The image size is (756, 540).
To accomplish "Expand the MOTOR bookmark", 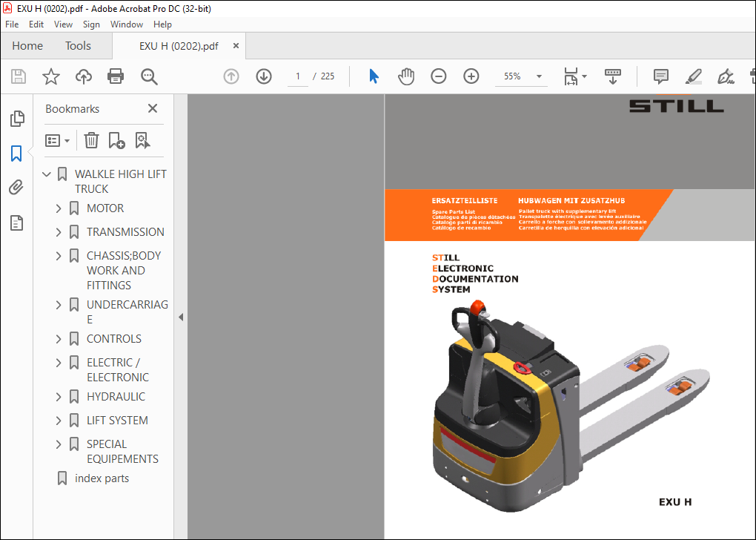I will 59,208.
